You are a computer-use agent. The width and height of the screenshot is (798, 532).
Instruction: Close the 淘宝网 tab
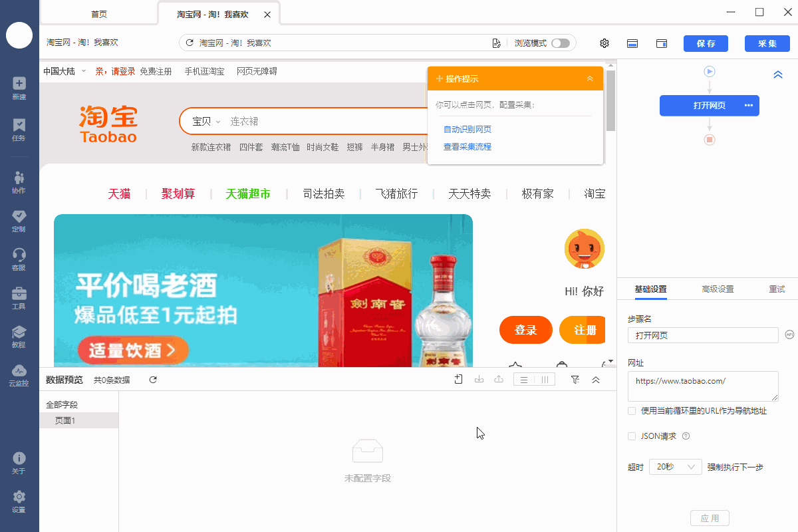pos(267,15)
